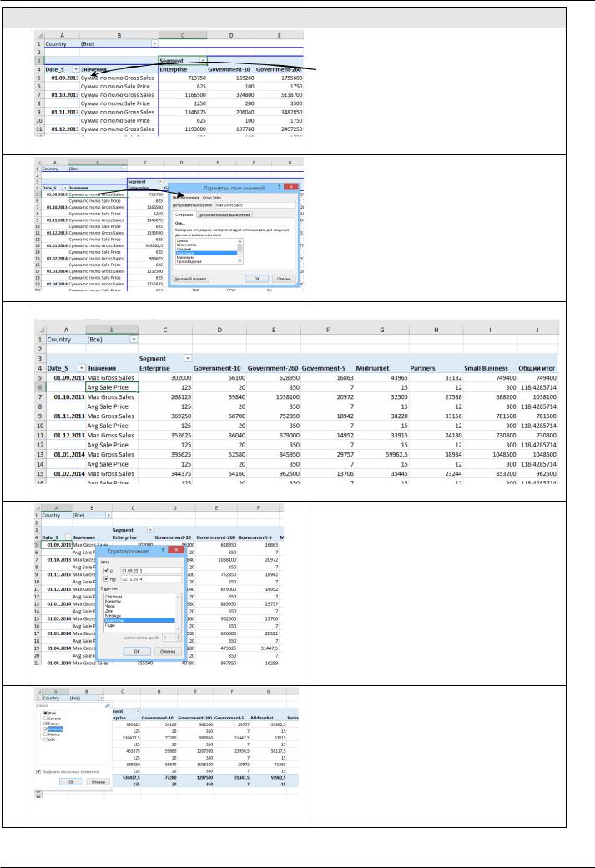The image size is (595, 868).
Task: Check Canada in the Country filter list
Action: coord(45,719)
